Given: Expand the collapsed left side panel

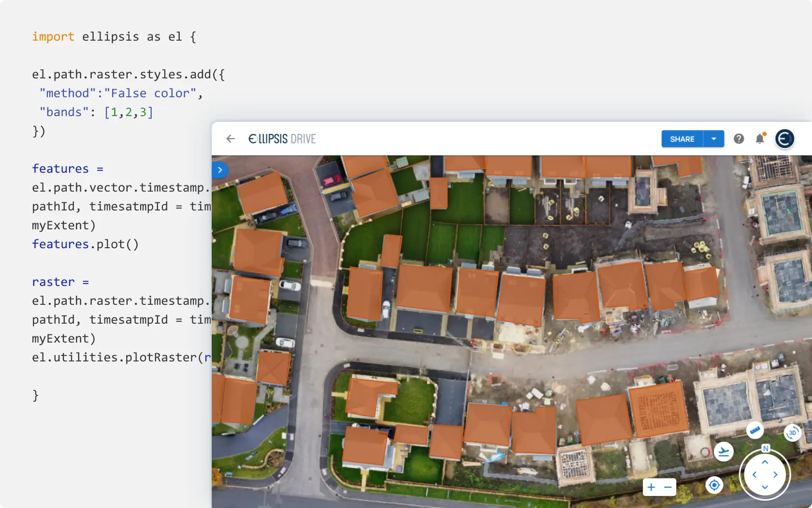Looking at the screenshot, I should 220,170.
